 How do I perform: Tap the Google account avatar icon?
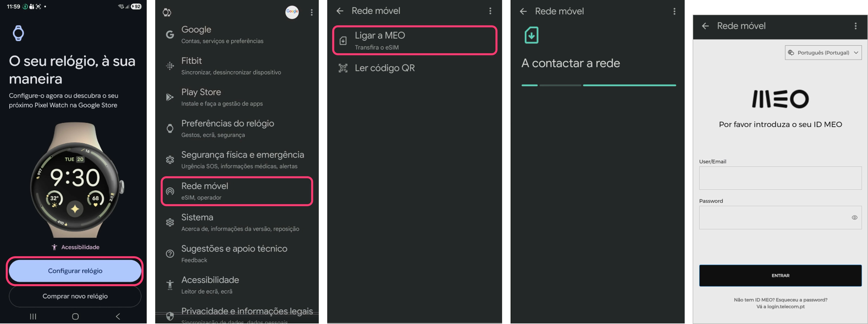292,12
